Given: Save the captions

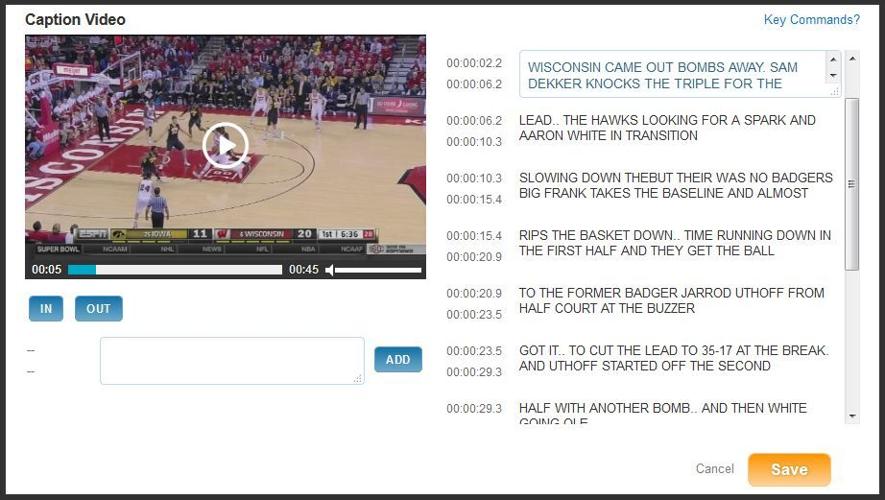Looking at the screenshot, I should coord(789,470).
